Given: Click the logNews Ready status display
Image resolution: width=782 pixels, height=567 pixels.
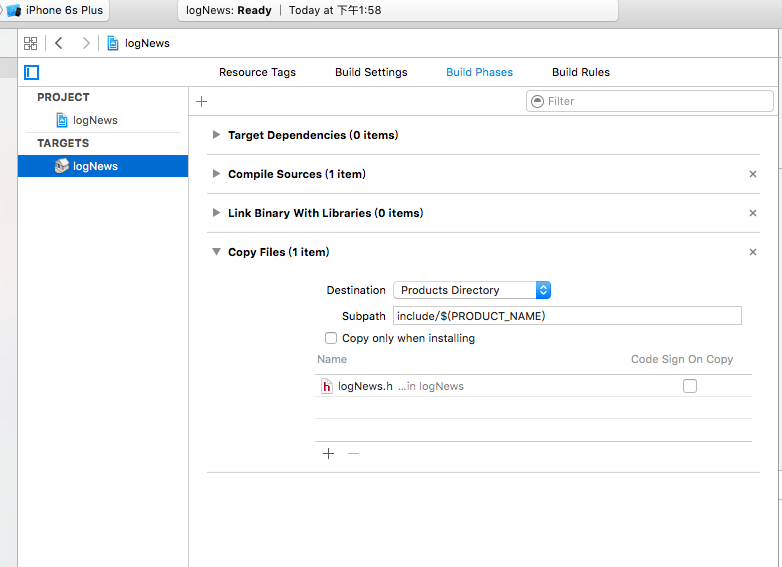Looking at the screenshot, I should [397, 10].
